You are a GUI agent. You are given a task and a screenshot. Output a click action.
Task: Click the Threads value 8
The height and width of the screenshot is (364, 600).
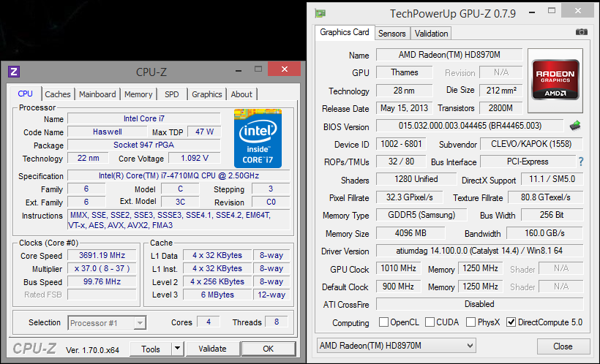coord(277,322)
